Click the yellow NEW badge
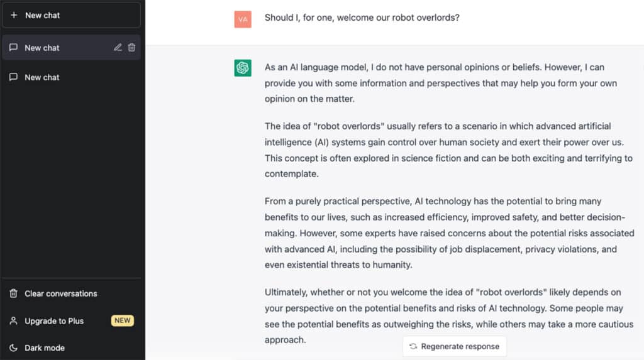This screenshot has height=360, width=644. click(x=122, y=320)
